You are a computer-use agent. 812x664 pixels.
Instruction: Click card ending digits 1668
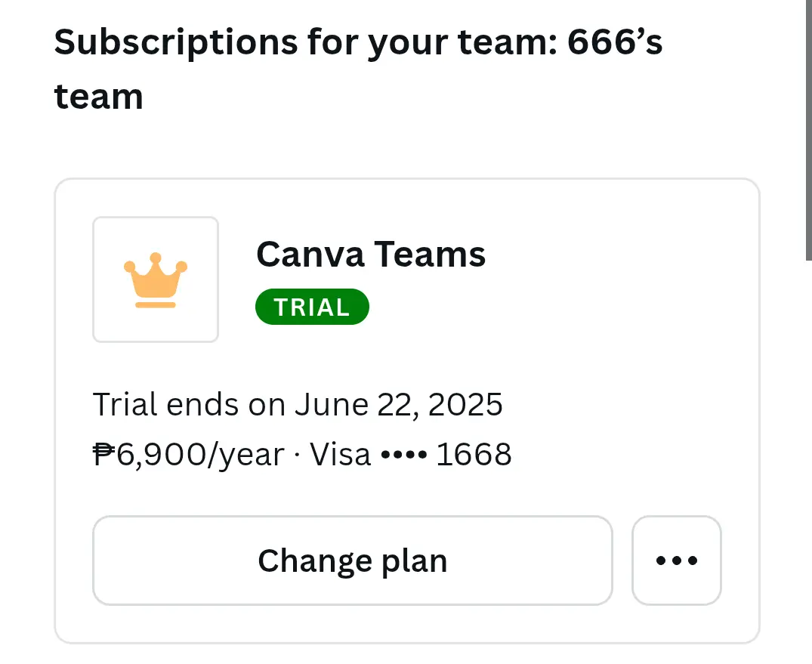474,455
